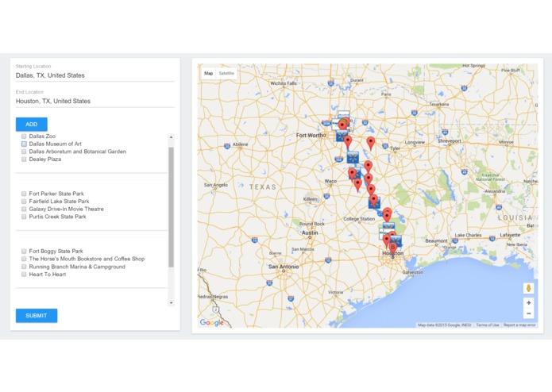Click the Galveston label on the map
Image resolution: width=552 pixels, height=392 pixels.
coord(412,272)
